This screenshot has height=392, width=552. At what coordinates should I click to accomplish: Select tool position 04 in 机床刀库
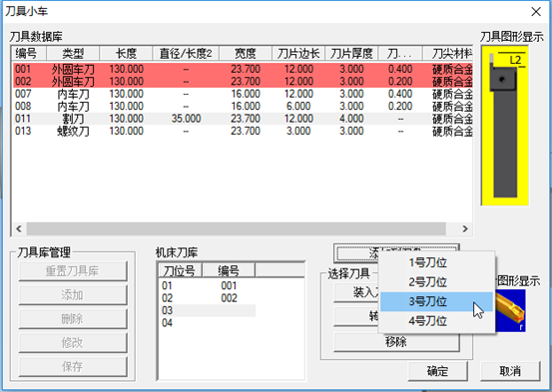(x=207, y=323)
